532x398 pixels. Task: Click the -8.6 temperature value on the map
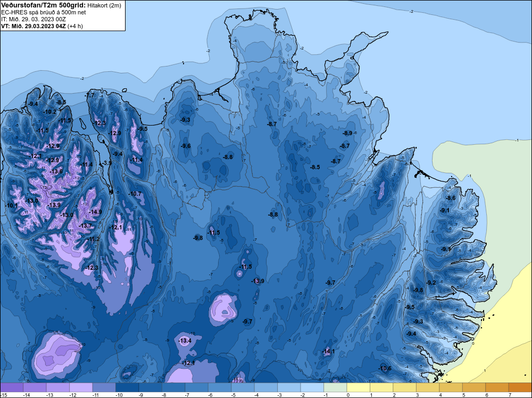(x=451, y=198)
